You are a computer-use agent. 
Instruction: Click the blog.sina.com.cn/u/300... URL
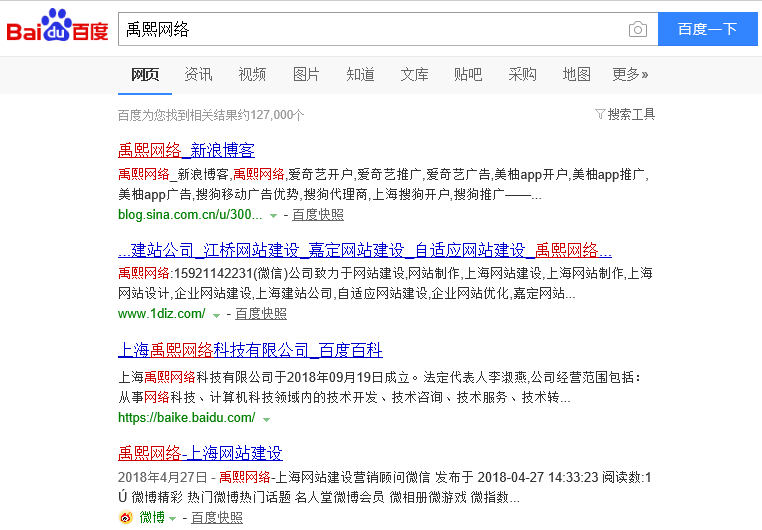tap(190, 215)
